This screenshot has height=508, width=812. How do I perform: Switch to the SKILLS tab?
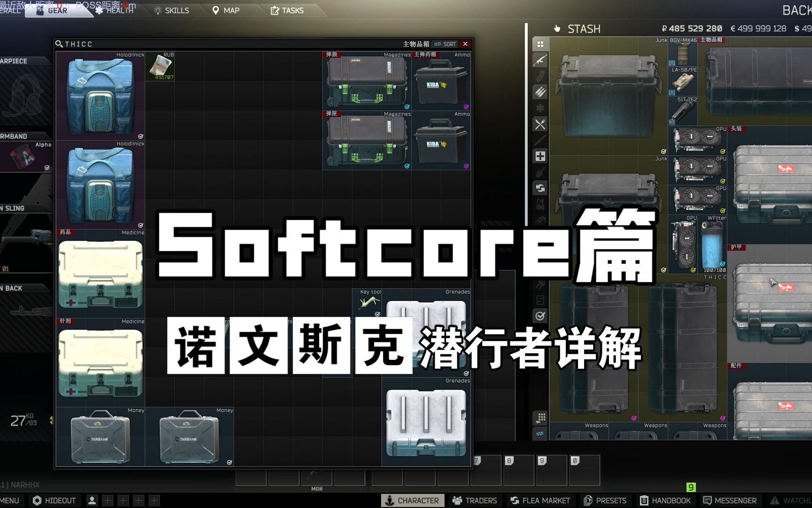(x=172, y=10)
